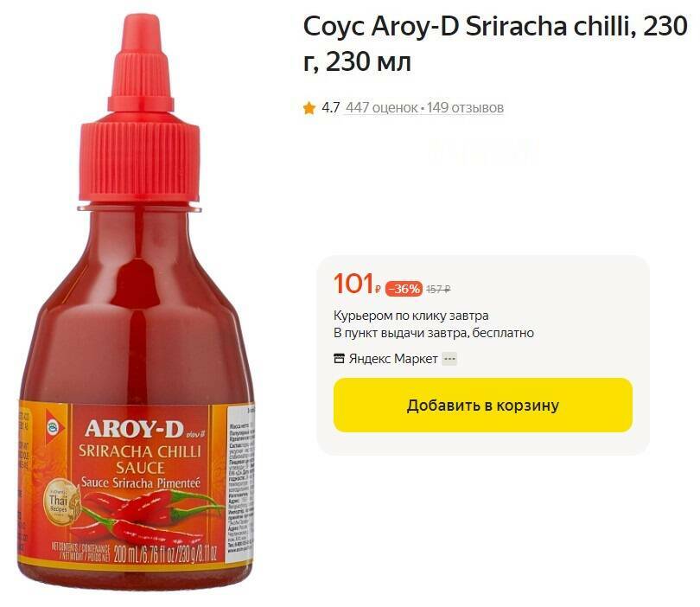Open the 149 отзывов reviews link
Image resolution: width=700 pixels, height=607 pixels.
click(465, 107)
